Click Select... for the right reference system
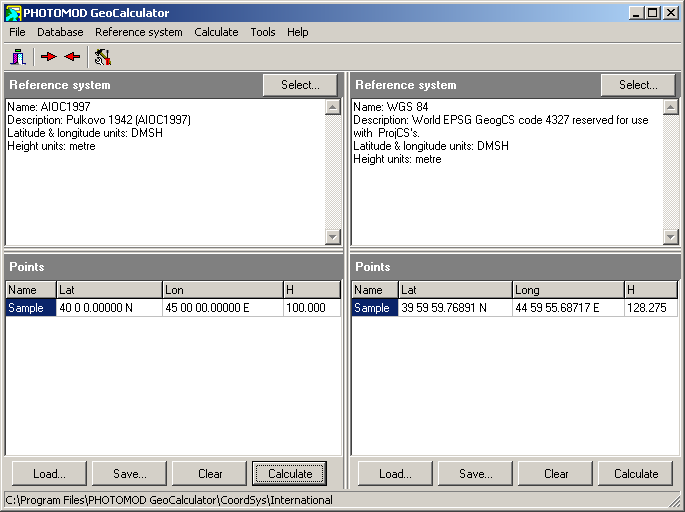Image resolution: width=685 pixels, height=512 pixels. [x=638, y=85]
